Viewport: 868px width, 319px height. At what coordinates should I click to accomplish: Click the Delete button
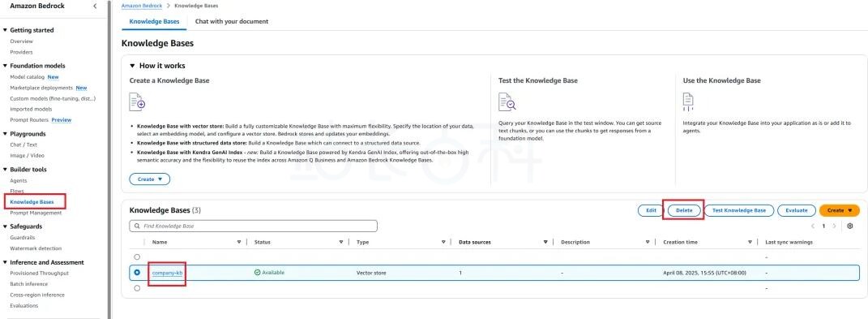tap(684, 211)
